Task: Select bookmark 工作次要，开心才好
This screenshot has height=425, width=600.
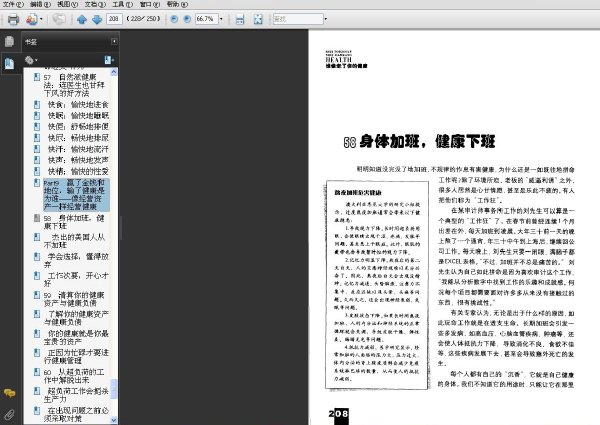Action: pyautogui.click(x=76, y=279)
